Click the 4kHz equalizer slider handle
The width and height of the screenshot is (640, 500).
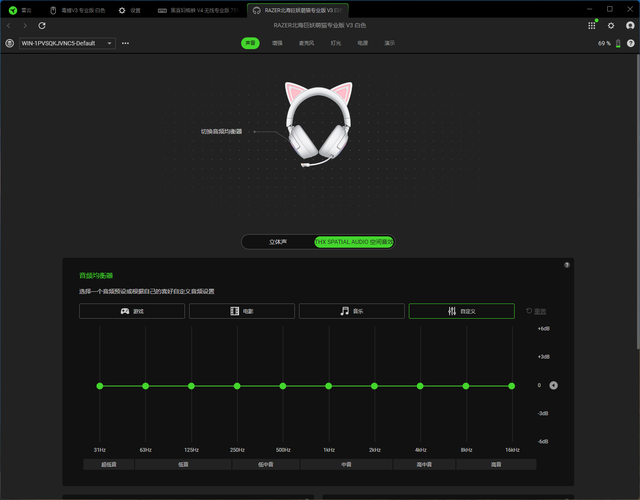pyautogui.click(x=420, y=386)
